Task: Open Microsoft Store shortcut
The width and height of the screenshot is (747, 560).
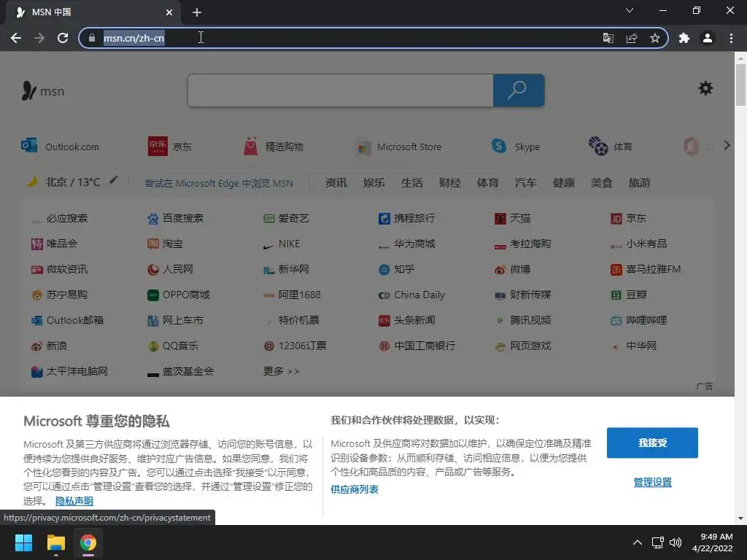Action: 400,146
